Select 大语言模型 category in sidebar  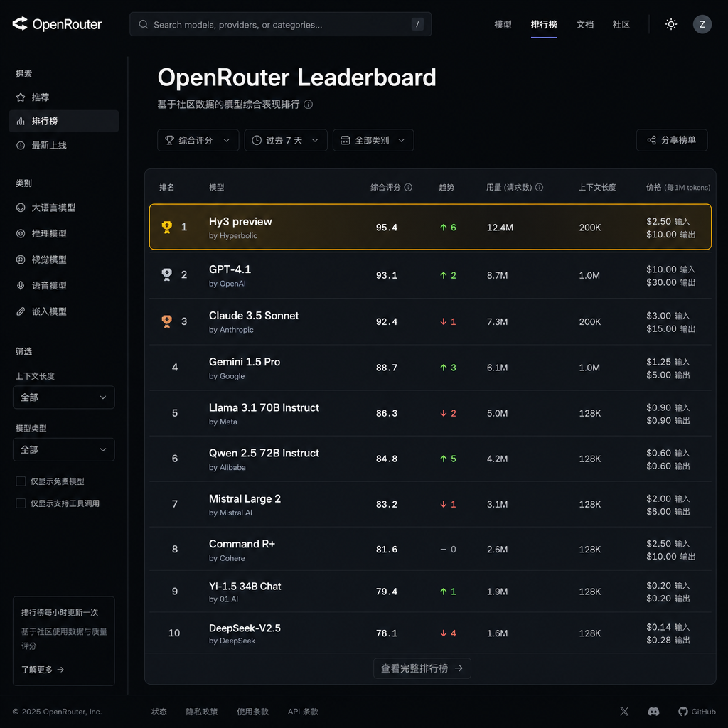(63, 208)
